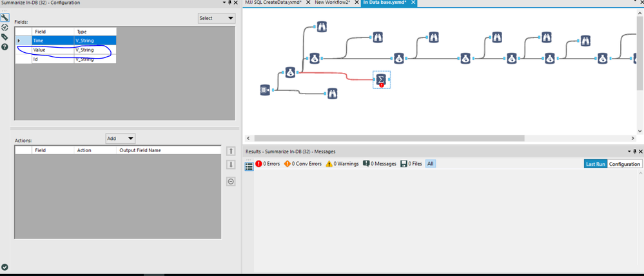
Task: Click the canvas vertical scroll down arrow
Action: (x=640, y=131)
